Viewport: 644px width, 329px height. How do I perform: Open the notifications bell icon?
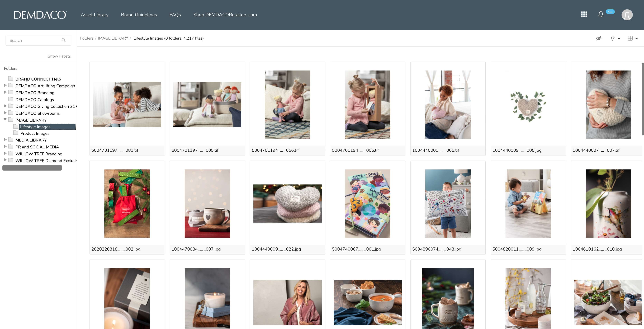(601, 14)
